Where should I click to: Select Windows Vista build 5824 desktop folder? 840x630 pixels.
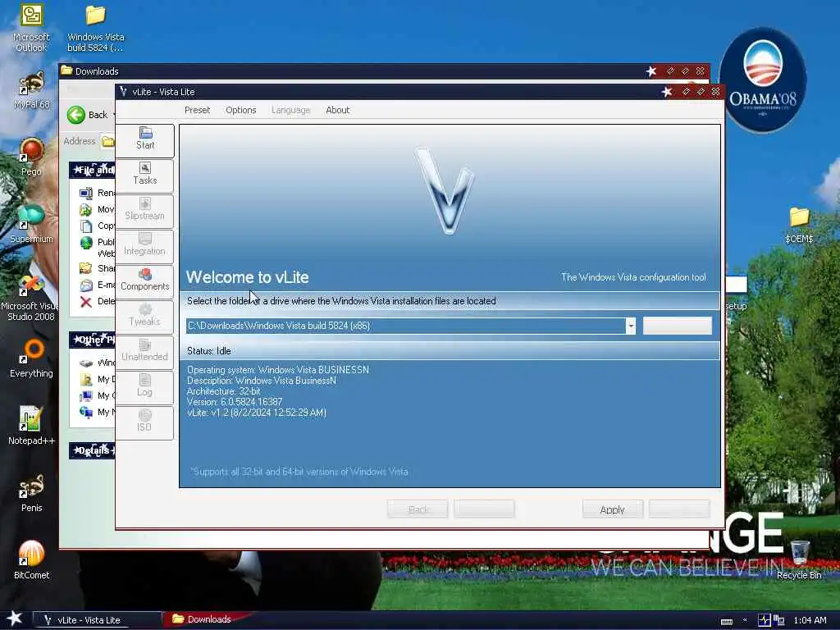(95, 29)
